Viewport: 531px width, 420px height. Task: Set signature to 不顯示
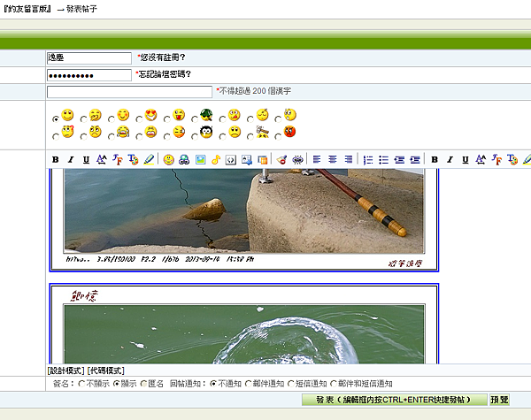click(x=81, y=384)
